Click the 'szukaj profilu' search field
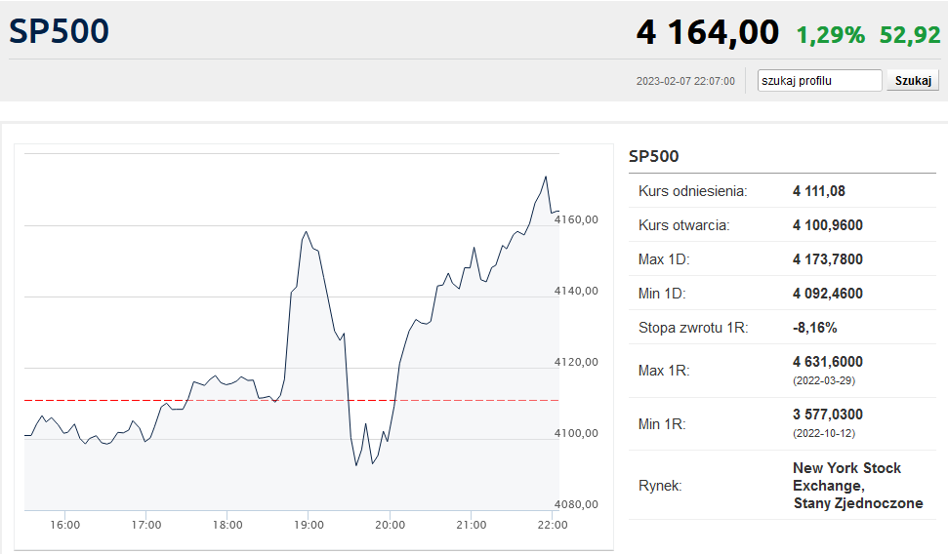This screenshot has width=948, height=554. coord(819,80)
